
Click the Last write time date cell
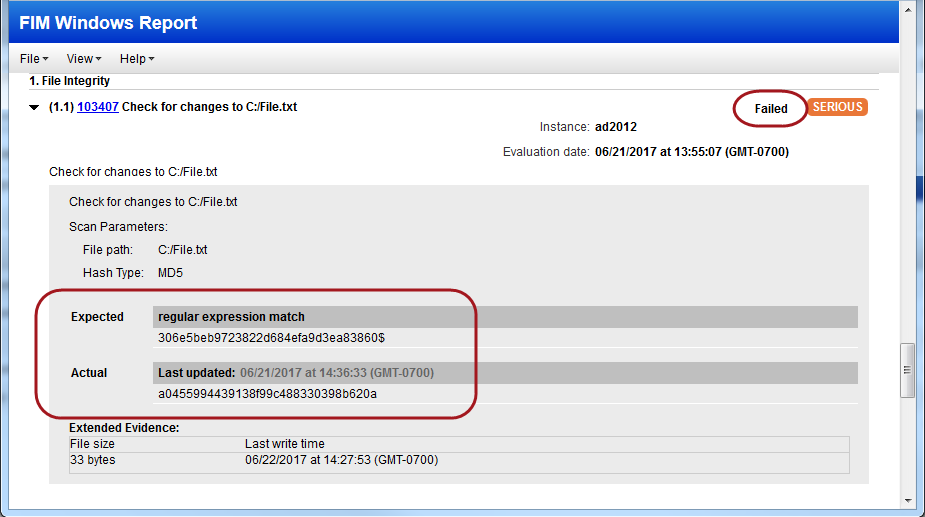coord(341,460)
